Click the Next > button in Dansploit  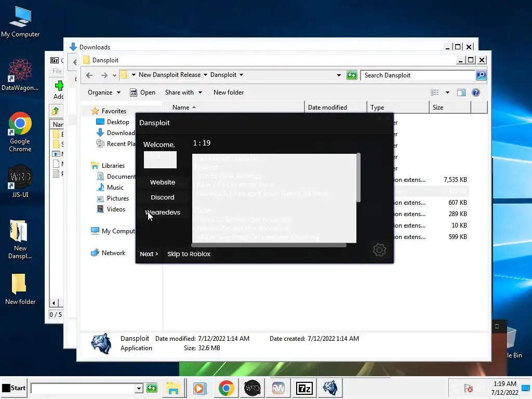coord(149,254)
